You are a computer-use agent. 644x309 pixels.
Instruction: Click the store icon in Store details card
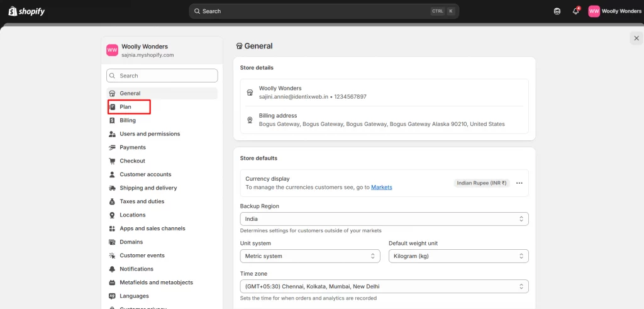(x=250, y=93)
